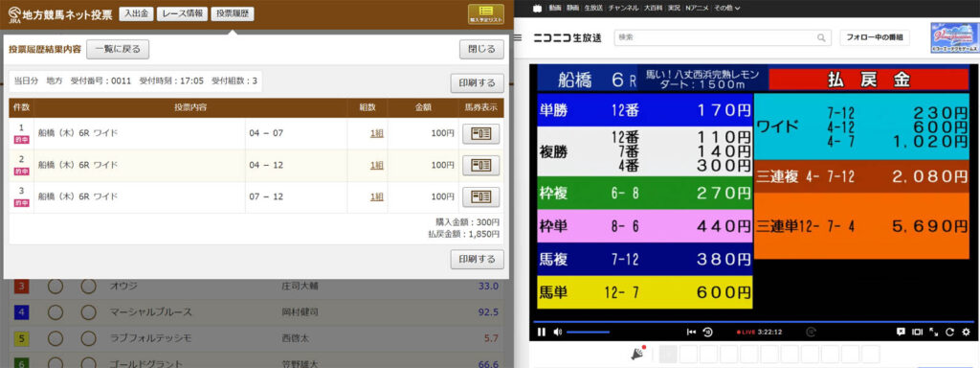The height and width of the screenshot is (368, 980).
Task: Click the lower 印刷する button
Action: tap(477, 259)
